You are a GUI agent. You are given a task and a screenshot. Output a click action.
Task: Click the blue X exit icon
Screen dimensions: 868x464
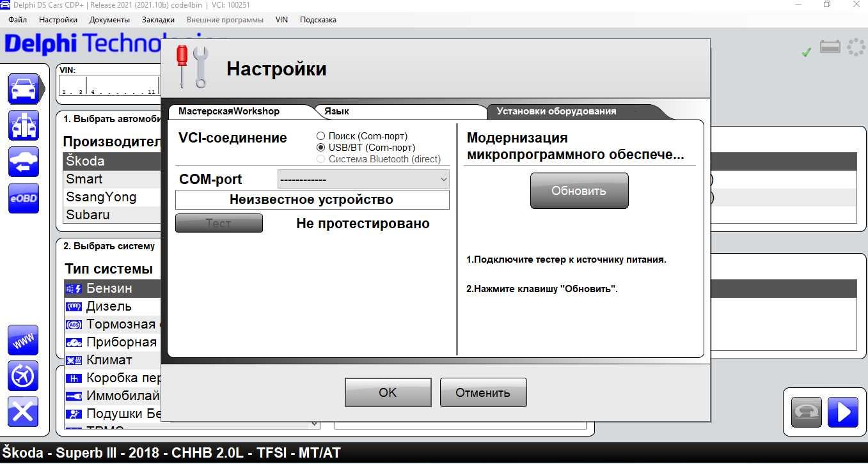coord(24,412)
